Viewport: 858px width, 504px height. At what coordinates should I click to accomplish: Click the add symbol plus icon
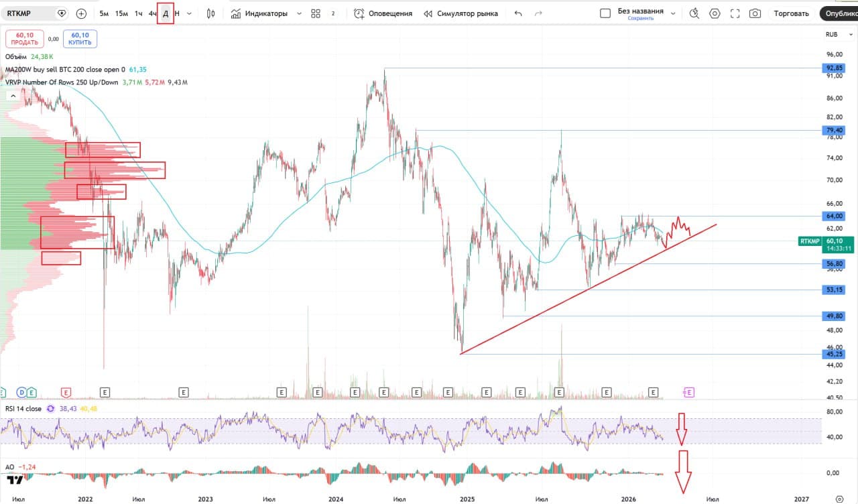pos(81,13)
